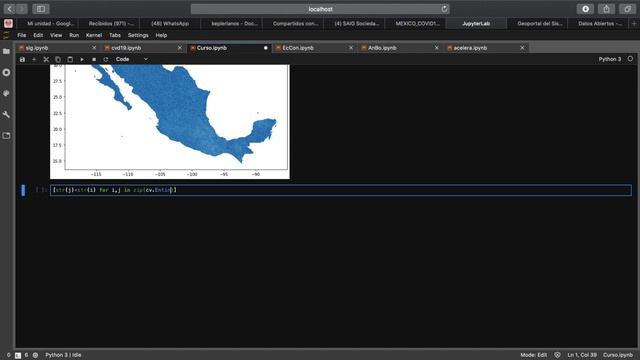The image size is (640, 360).
Task: Close the EcCon.ipynb tab
Action: pyautogui.click(x=351, y=48)
